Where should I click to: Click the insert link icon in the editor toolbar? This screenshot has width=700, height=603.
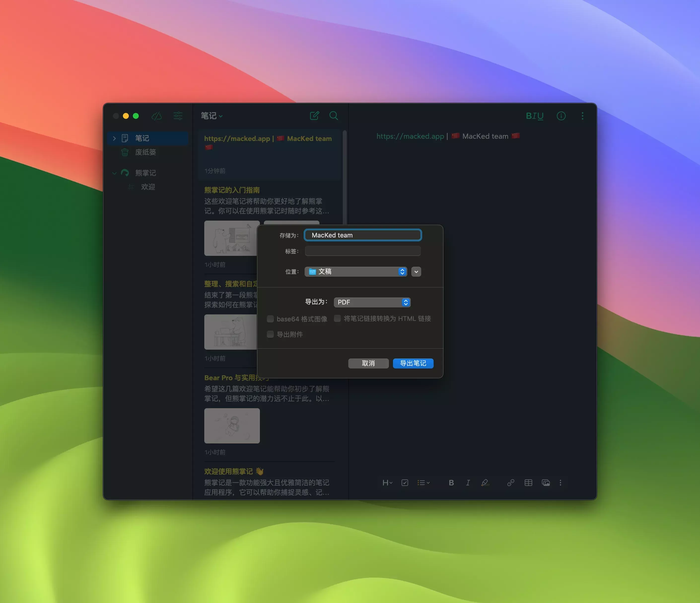coord(510,483)
